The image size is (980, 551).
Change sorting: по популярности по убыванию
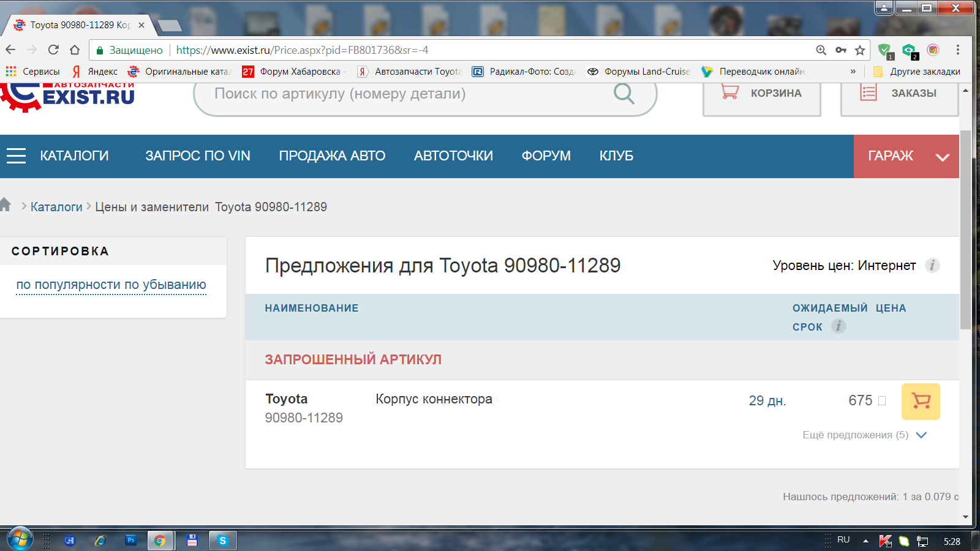[x=111, y=285]
